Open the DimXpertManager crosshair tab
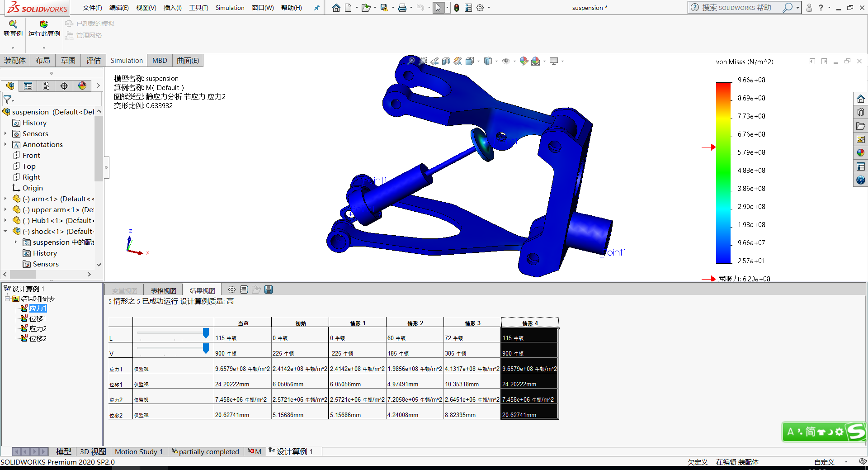Viewport: 868px width, 470px height. coord(64,86)
